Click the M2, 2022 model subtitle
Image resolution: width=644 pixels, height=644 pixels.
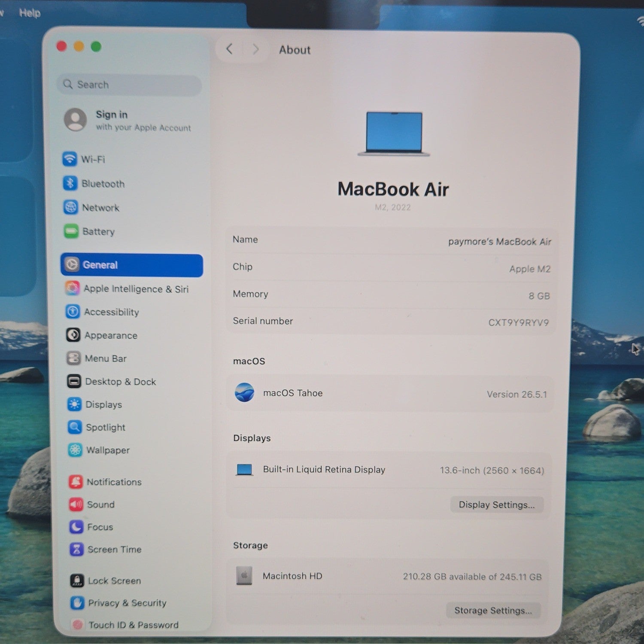tap(392, 207)
